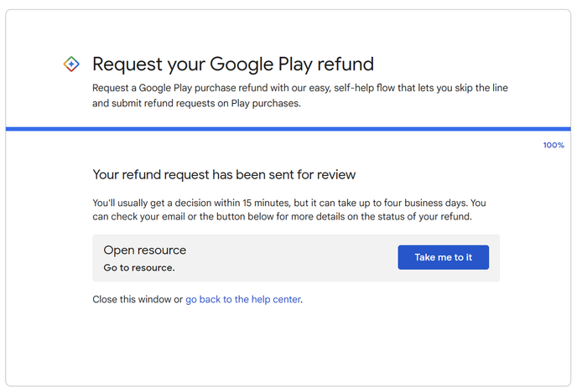The width and height of the screenshot is (587, 392).
Task: Click the 100% progress label
Action: pyautogui.click(x=553, y=145)
